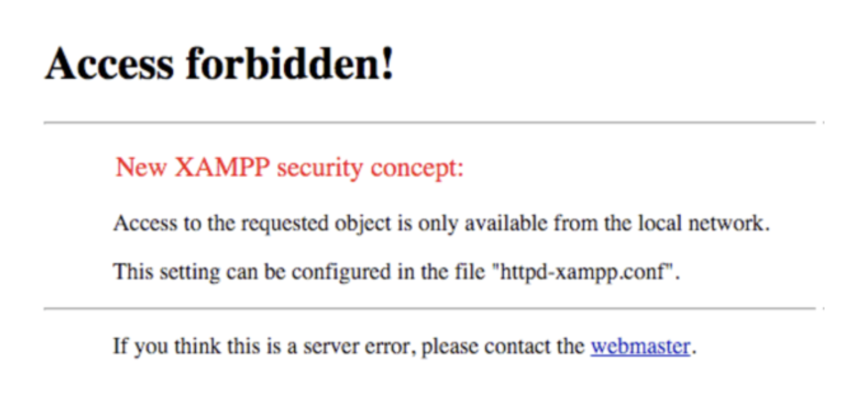Click the word "Access" starting first paragraph
Image resolution: width=868 pixels, height=408 pixels.
tap(144, 224)
